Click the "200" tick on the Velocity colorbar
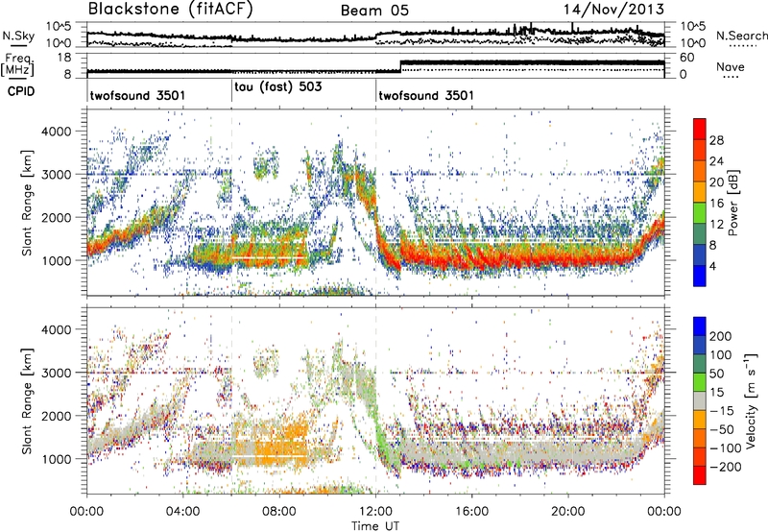 (x=721, y=336)
